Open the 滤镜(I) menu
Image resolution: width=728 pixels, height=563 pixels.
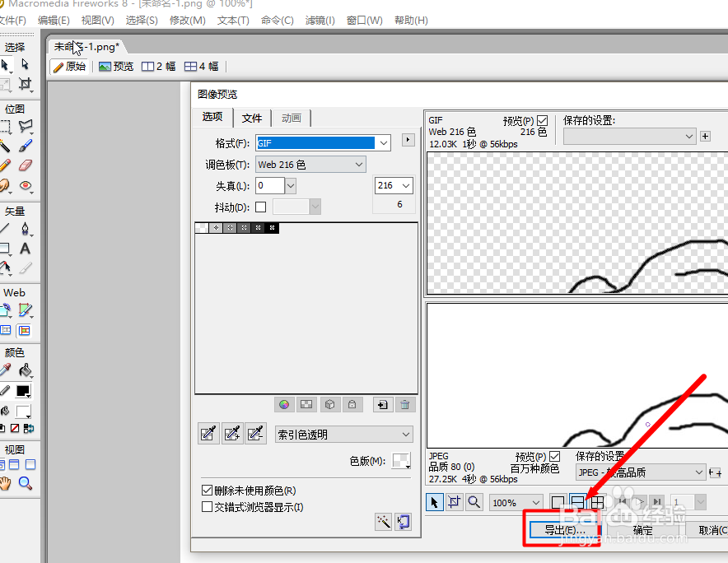click(320, 20)
